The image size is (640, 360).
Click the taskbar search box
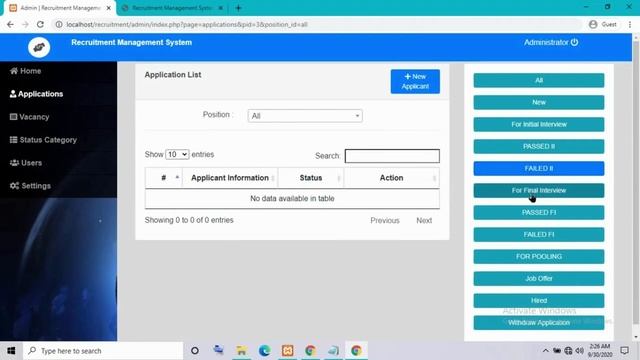pyautogui.click(x=103, y=351)
